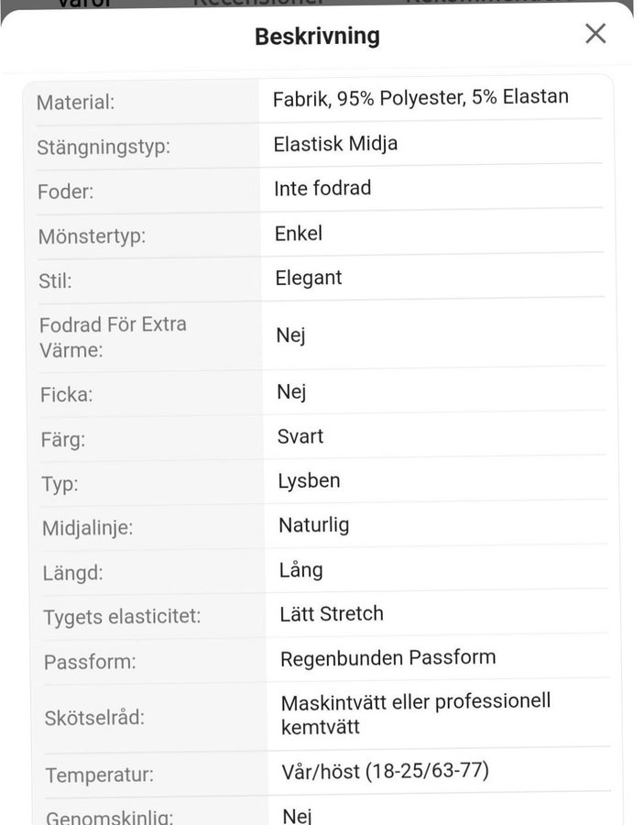
Task: Tap the 'Inte fodrad' lining value
Action: point(322,189)
